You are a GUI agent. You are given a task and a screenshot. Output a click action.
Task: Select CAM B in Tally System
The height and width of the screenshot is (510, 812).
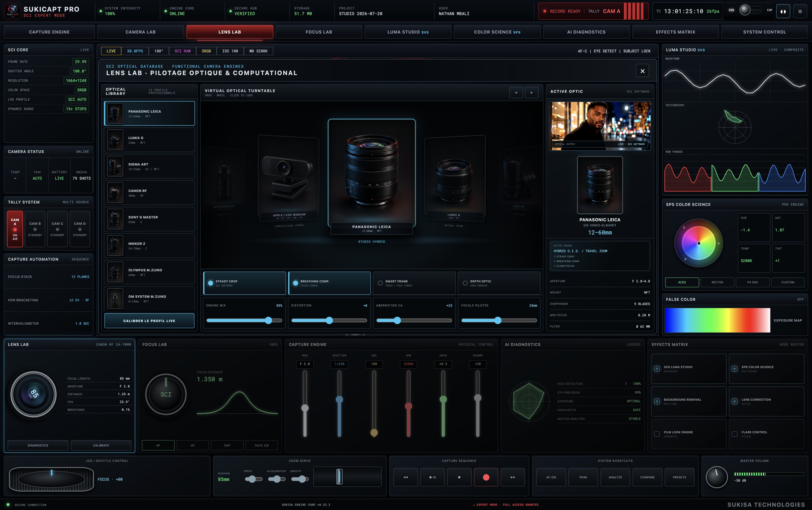coord(35,229)
